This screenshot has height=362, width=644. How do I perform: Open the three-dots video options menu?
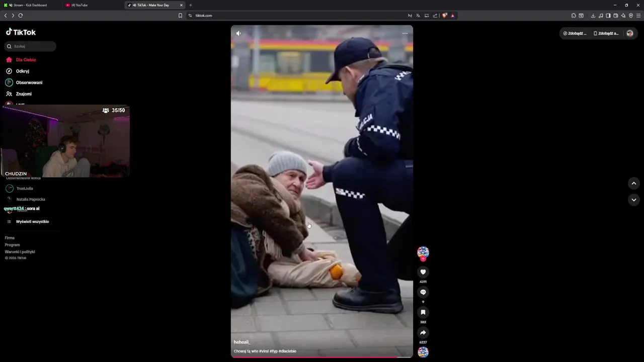tap(405, 33)
